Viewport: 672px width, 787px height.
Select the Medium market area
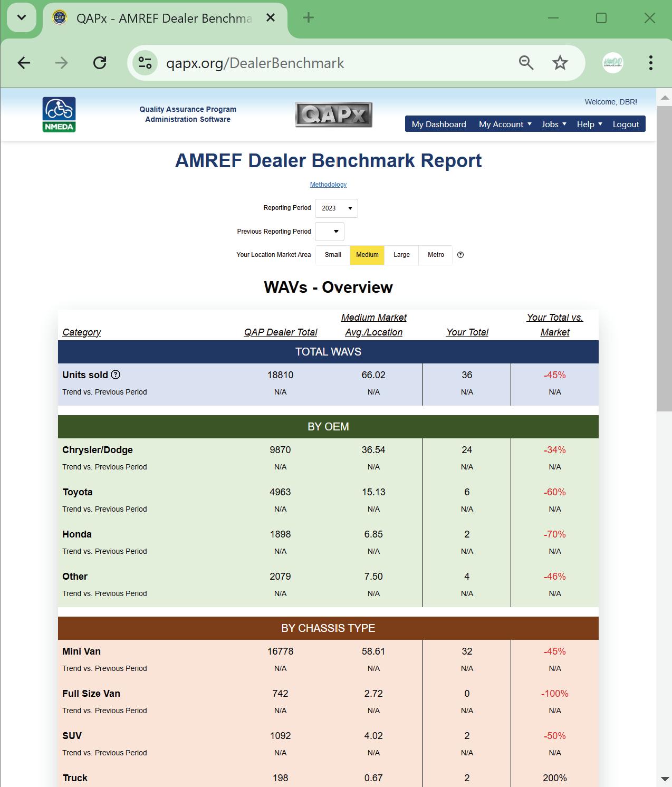(x=367, y=255)
